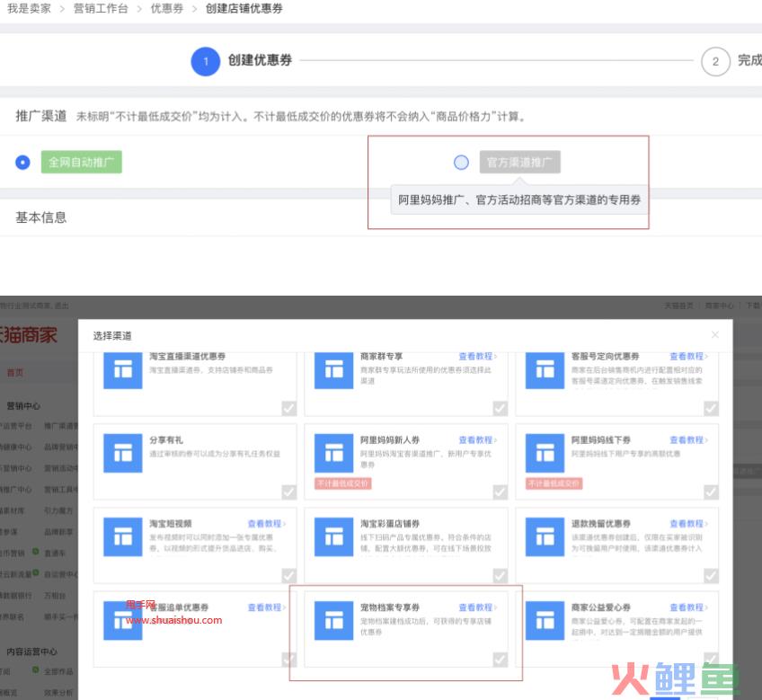This screenshot has width=762, height=700.
Task: Click step 1 circle 创建优惠券
Action: point(206,61)
